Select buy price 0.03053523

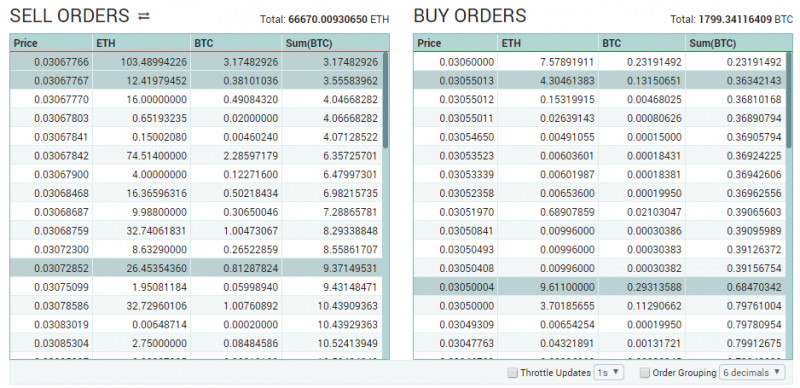466,156
